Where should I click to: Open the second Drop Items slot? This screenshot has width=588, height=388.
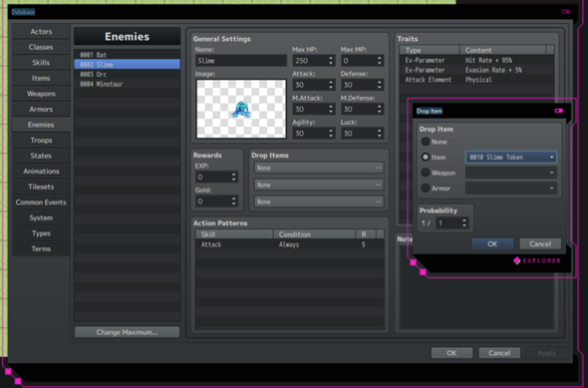[319, 185]
